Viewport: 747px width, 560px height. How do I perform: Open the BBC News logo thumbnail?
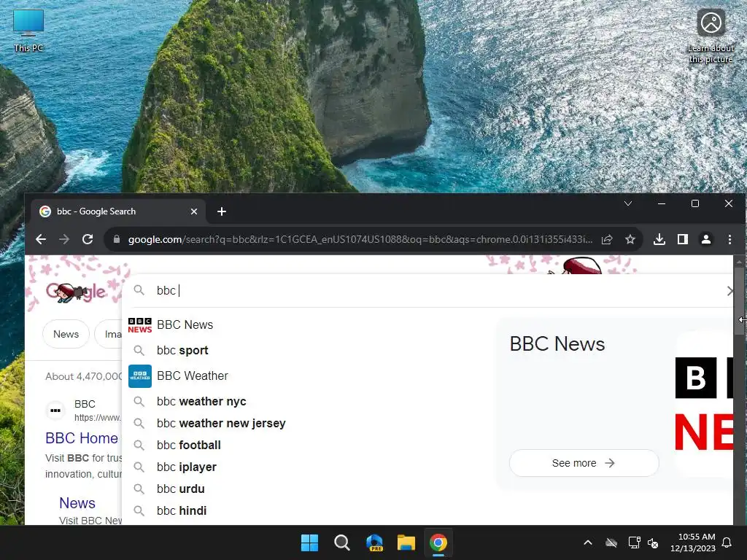click(704, 404)
